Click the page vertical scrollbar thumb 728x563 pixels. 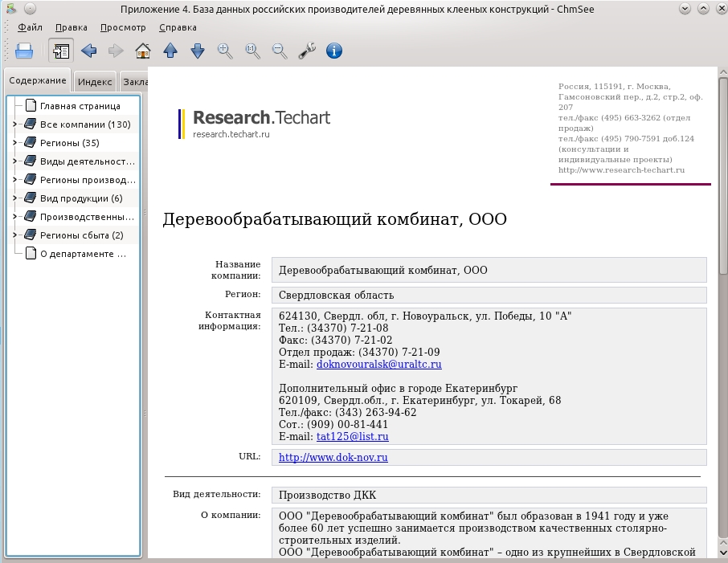pos(723,177)
